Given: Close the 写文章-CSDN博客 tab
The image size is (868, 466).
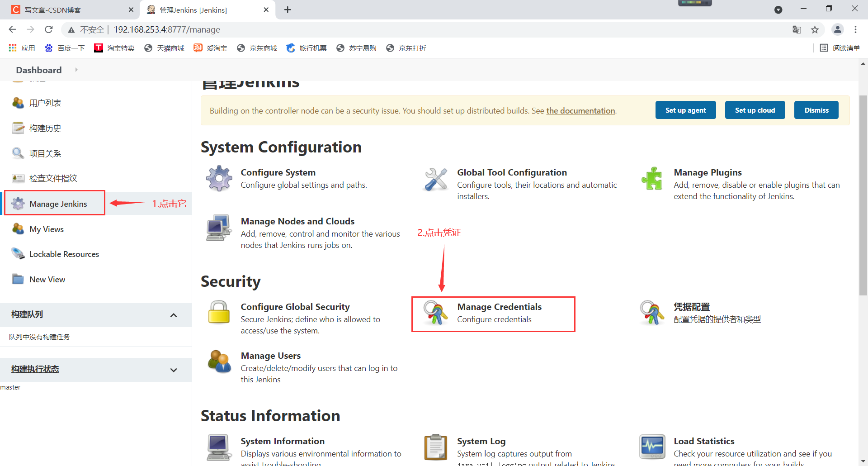Looking at the screenshot, I should pos(131,10).
